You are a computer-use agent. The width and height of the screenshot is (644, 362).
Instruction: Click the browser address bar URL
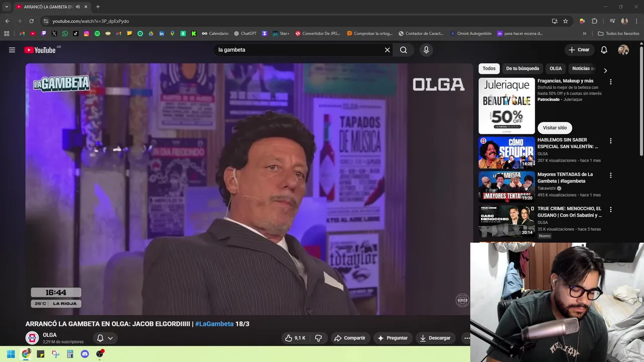pyautogui.click(x=91, y=21)
